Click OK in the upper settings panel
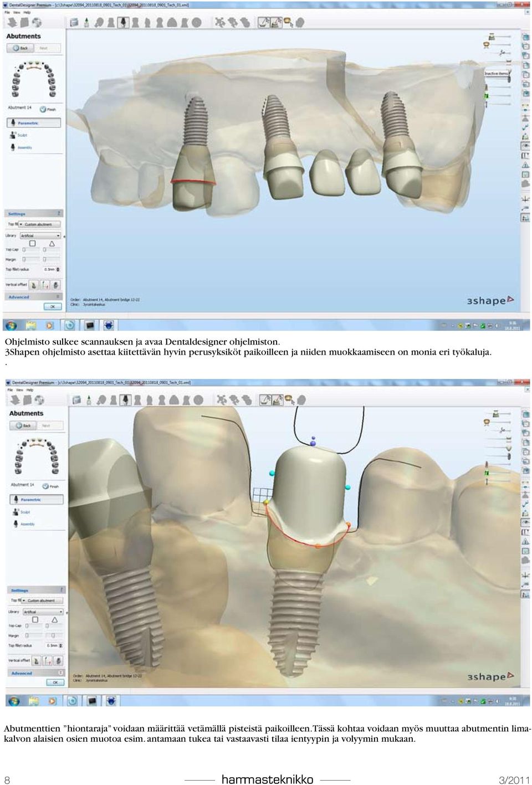Screen dimensions: 532x785 tap(53, 306)
